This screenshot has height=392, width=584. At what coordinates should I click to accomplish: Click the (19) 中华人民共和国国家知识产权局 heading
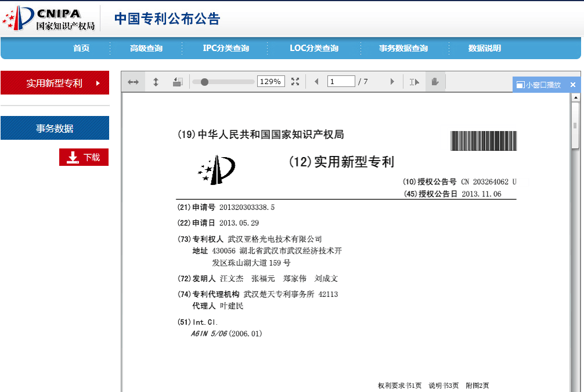tap(261, 135)
